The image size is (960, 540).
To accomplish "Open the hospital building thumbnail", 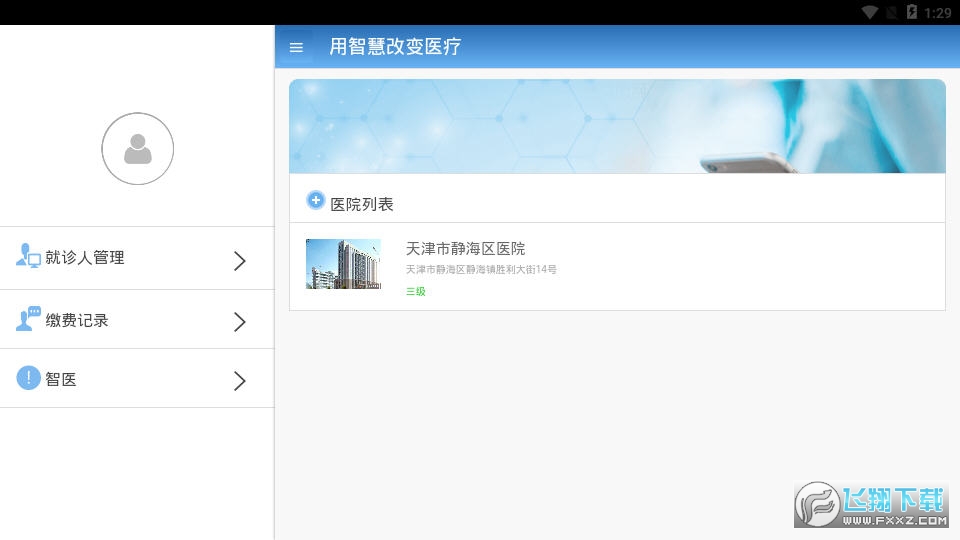I will coord(343,264).
